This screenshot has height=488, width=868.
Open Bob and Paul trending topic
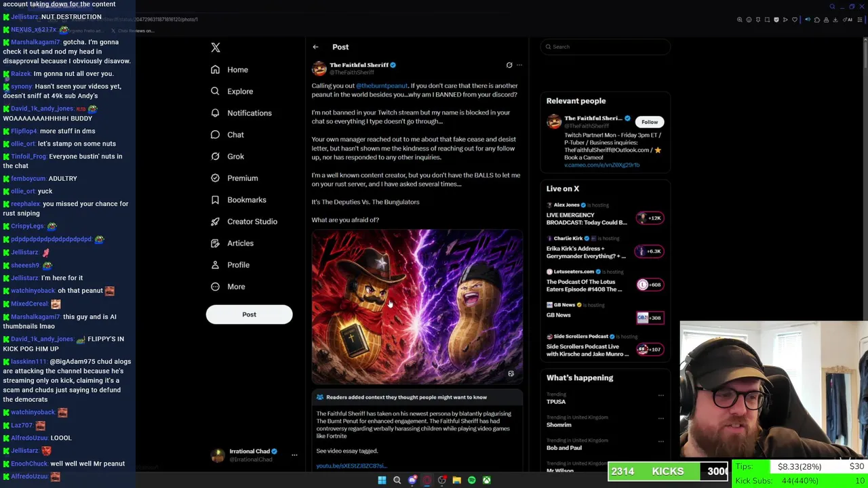pyautogui.click(x=564, y=448)
